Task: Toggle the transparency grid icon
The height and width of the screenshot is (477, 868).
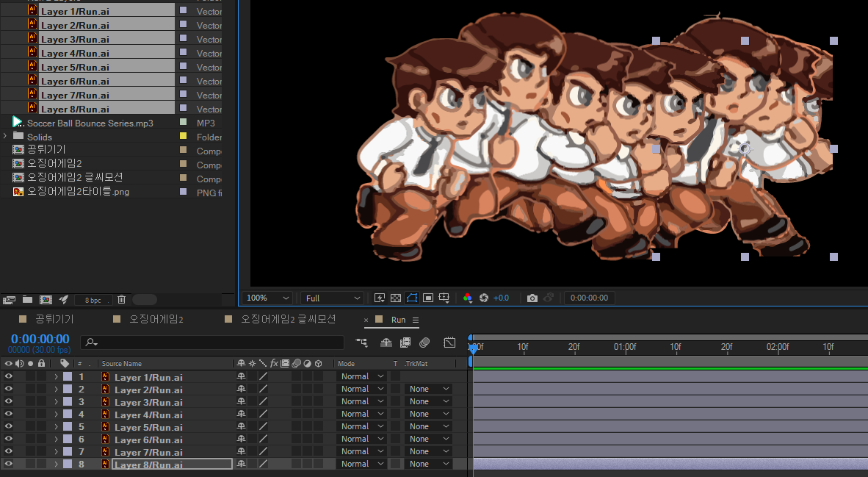Action: [x=396, y=298]
